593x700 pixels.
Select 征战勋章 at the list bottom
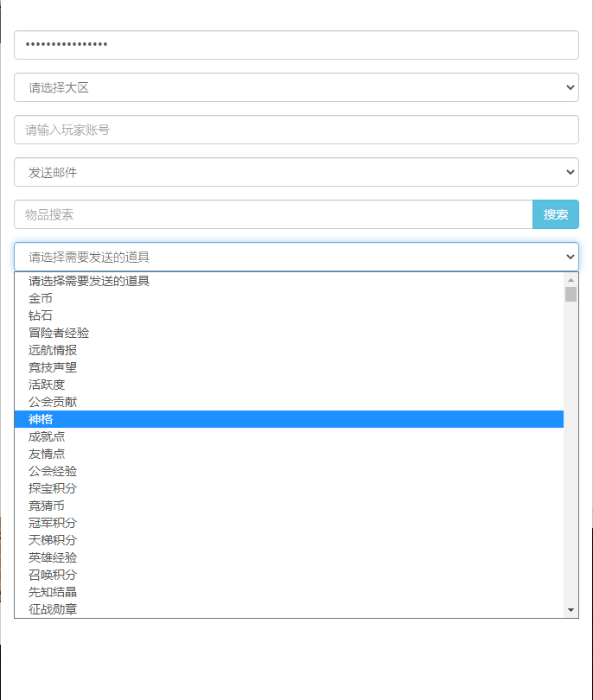[x=53, y=609]
